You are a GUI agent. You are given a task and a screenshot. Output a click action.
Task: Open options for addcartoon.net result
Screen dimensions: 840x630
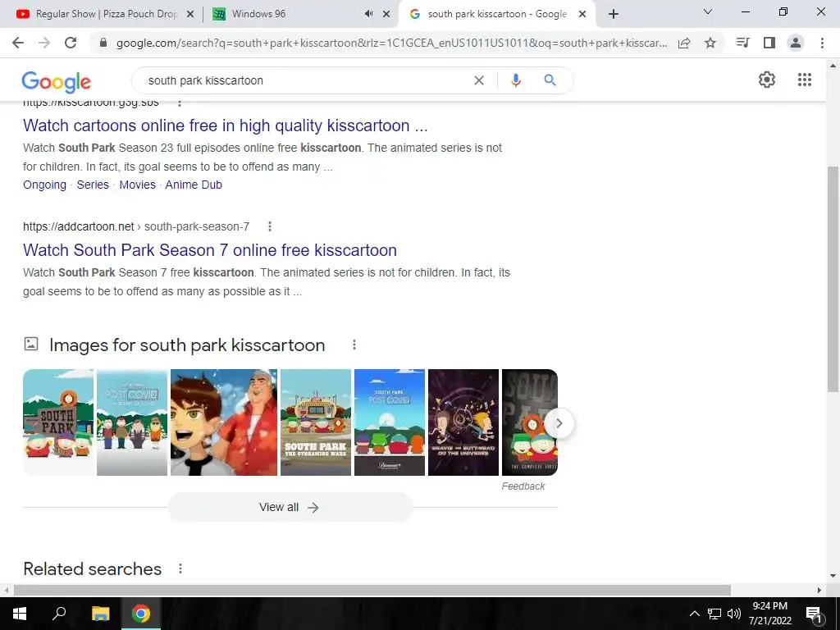click(270, 226)
